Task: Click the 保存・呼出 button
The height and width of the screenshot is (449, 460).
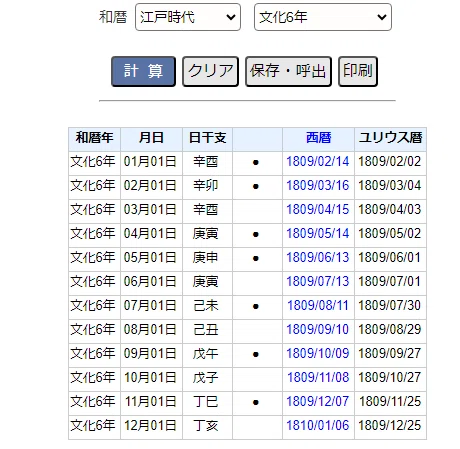Action: point(288,71)
